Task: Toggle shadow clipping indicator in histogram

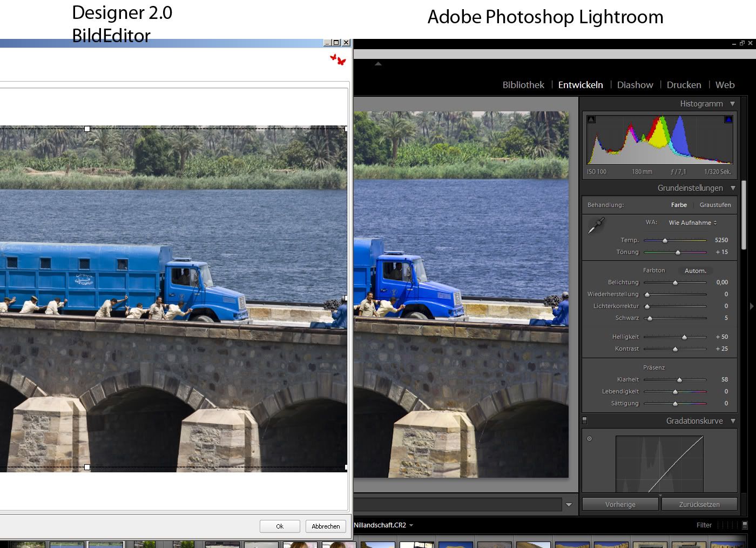Action: click(x=591, y=119)
